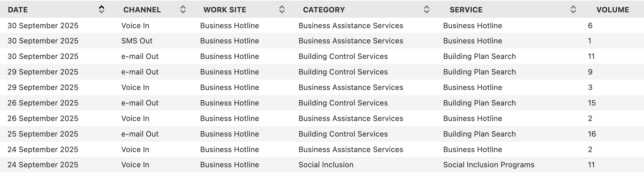Screen dimensions: 644x173
Task: Select first row's Business Assistance Services cell
Action: click(x=350, y=26)
